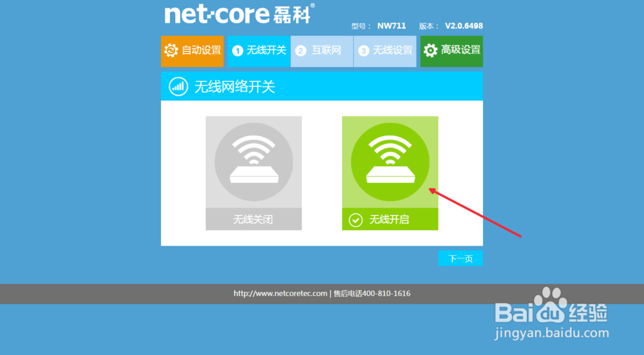Viewport: 644px width, 355px height.
Task: Switch to the 无线开关 step tab
Action: 259,52
